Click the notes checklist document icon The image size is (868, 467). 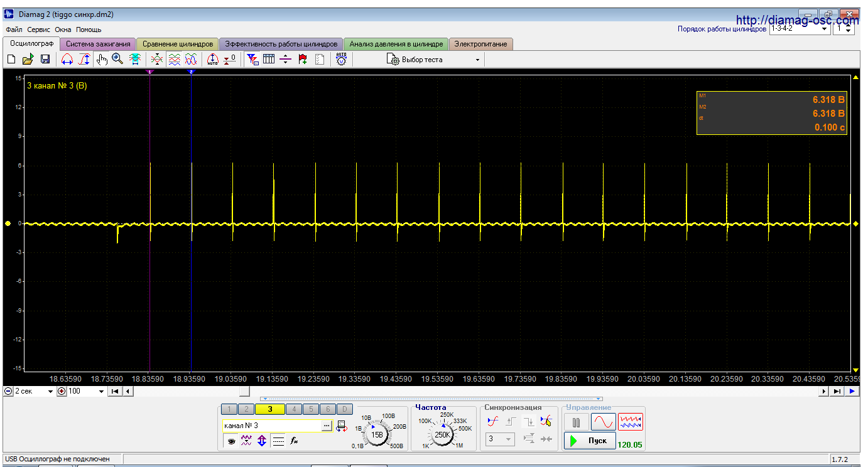320,60
